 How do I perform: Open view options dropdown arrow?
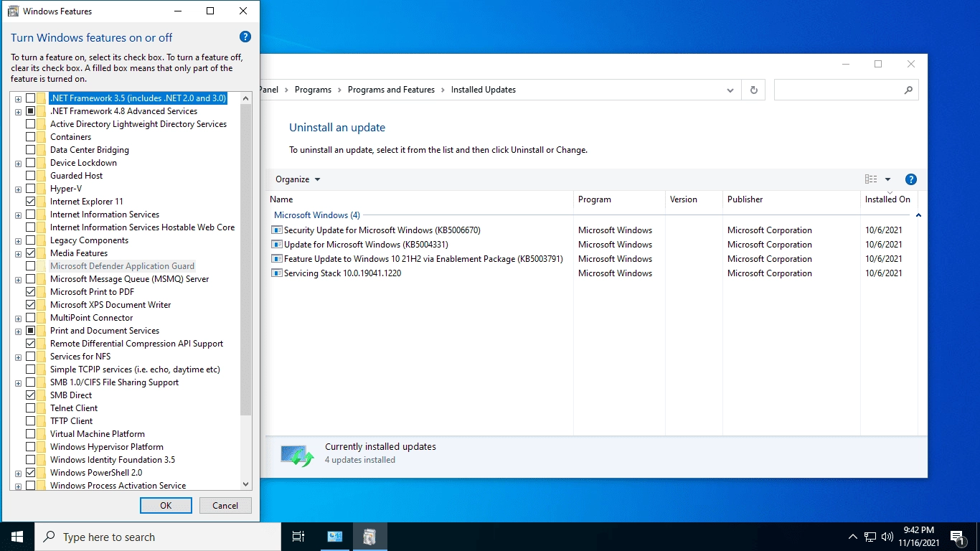point(887,179)
